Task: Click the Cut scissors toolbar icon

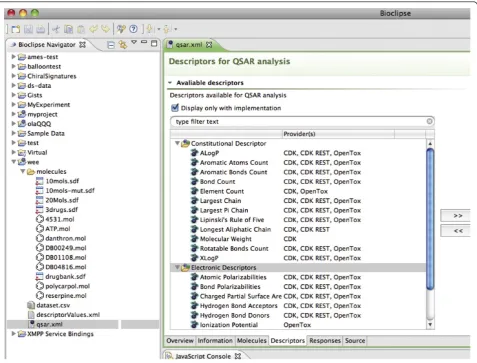Action: pyautogui.click(x=56, y=29)
